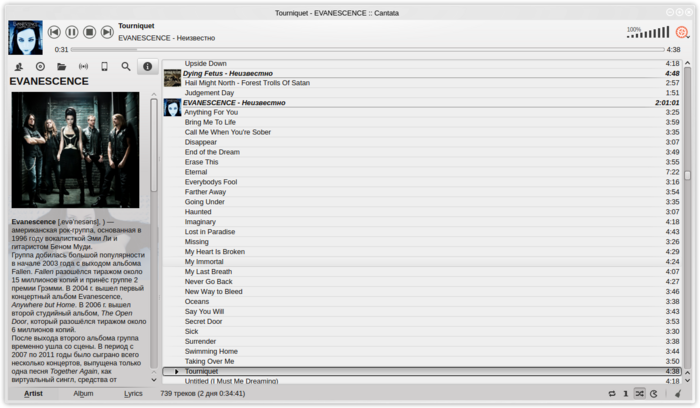Select track My Heart Is Broken
The width and height of the screenshot is (700, 408).
(x=422, y=252)
